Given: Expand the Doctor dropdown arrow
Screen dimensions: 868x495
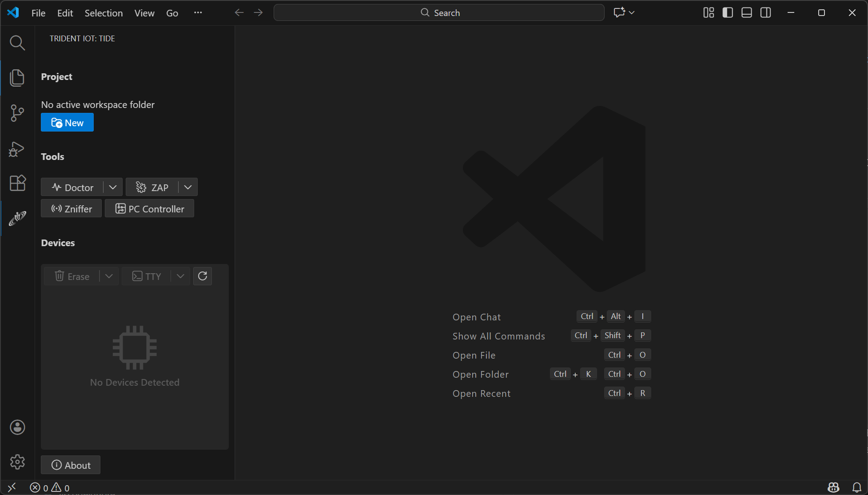Looking at the screenshot, I should [x=113, y=187].
